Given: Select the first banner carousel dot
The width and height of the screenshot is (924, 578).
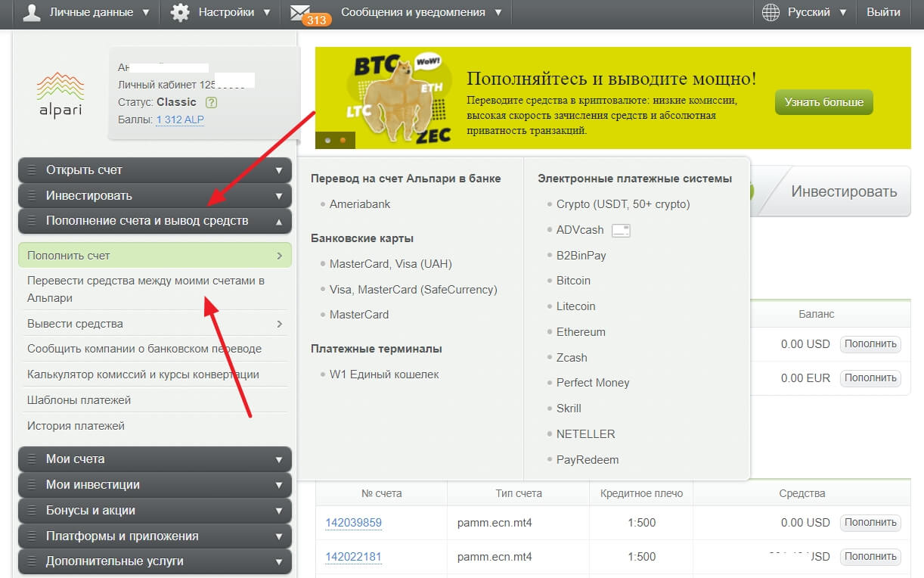Looking at the screenshot, I should (327, 140).
